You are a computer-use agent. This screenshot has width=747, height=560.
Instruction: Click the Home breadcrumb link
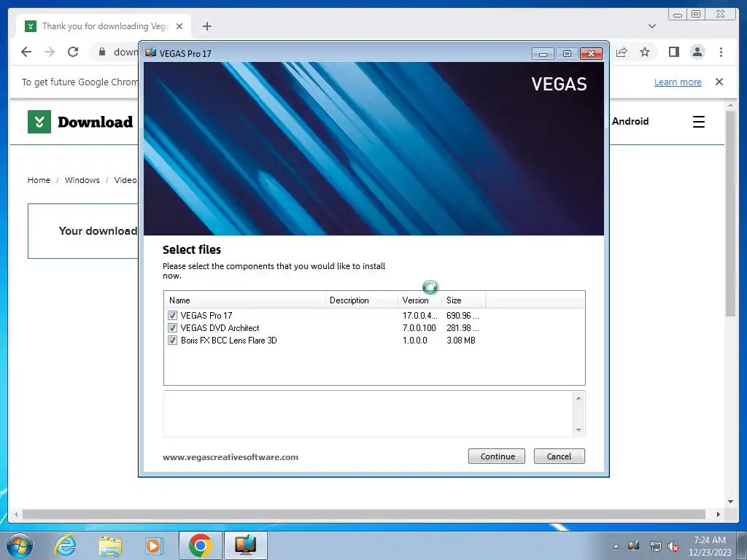(x=39, y=180)
